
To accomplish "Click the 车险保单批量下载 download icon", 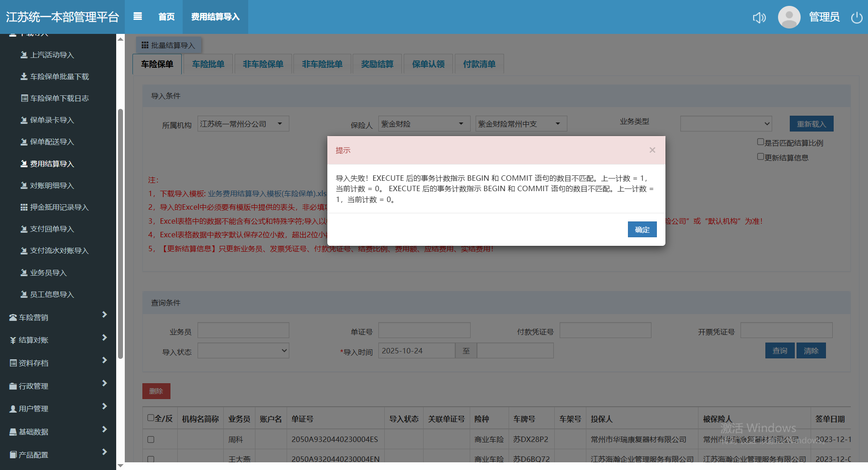I will click(x=24, y=77).
